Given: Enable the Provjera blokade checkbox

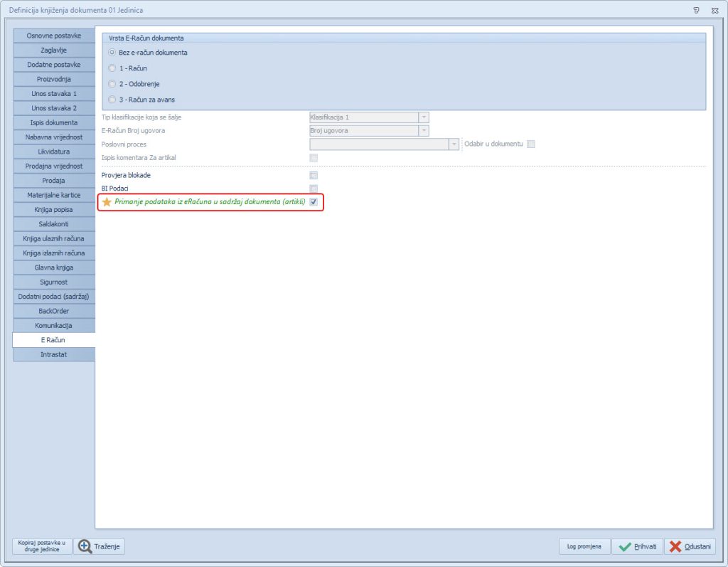Looking at the screenshot, I should coord(314,175).
